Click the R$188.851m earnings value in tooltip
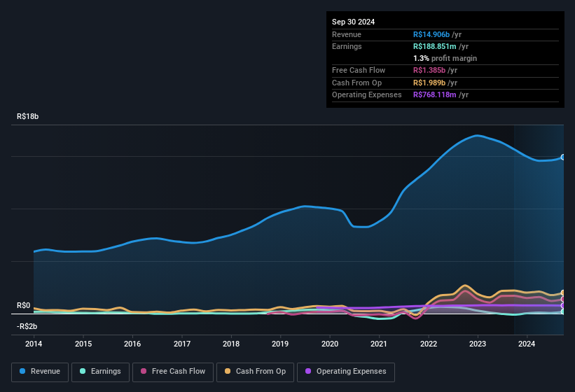This screenshot has width=575, height=392. [x=434, y=46]
